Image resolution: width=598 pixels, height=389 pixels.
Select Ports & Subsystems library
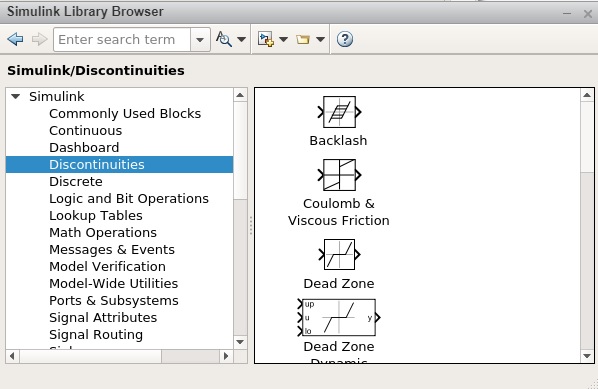[114, 301]
